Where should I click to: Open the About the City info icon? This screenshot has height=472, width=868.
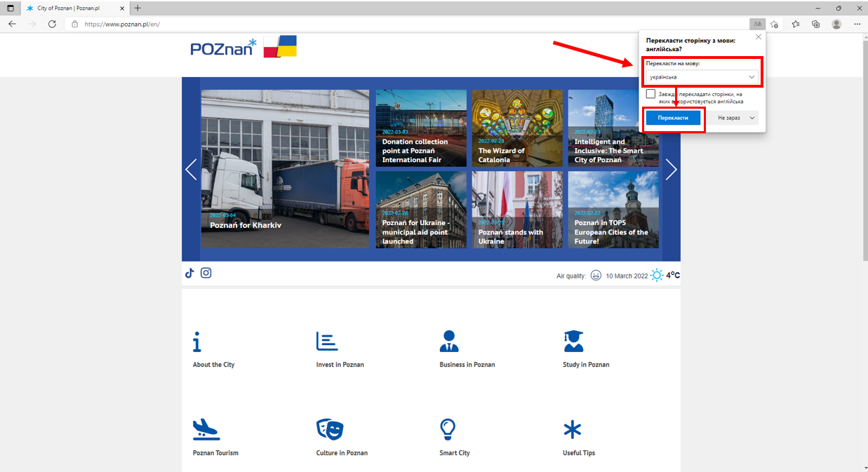pyautogui.click(x=197, y=342)
